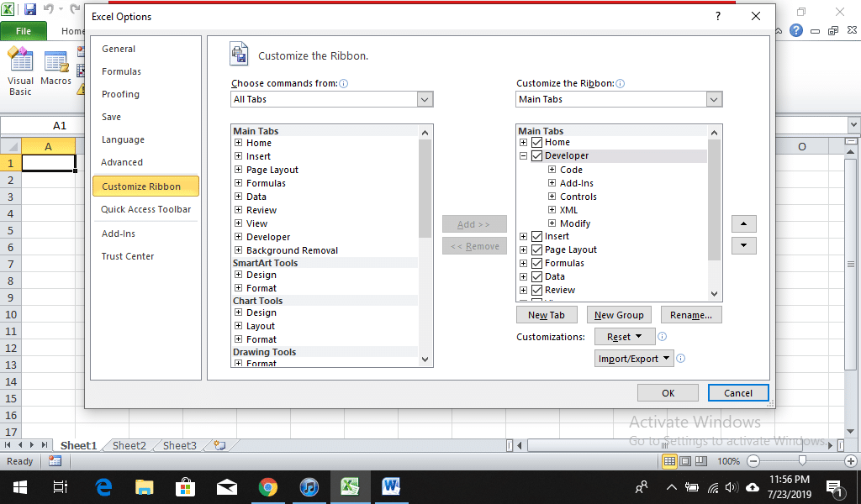
Task: Click info icon next to Choose commands from
Action: (x=344, y=83)
